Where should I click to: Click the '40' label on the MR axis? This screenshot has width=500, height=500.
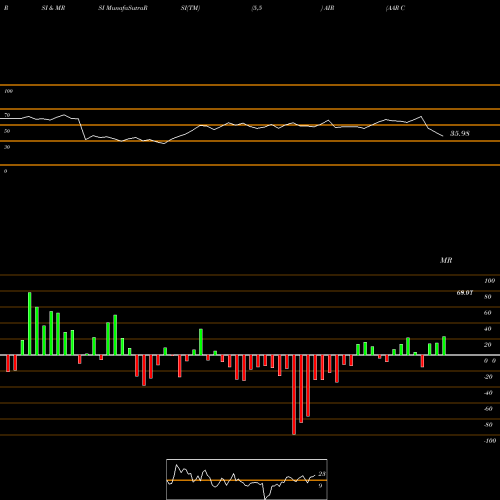[x=488, y=329]
